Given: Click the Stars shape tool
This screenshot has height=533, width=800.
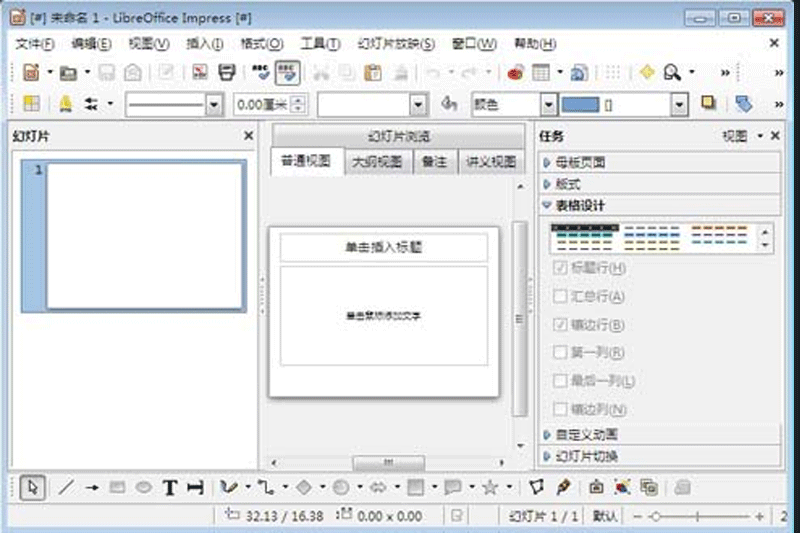Looking at the screenshot, I should [490, 488].
